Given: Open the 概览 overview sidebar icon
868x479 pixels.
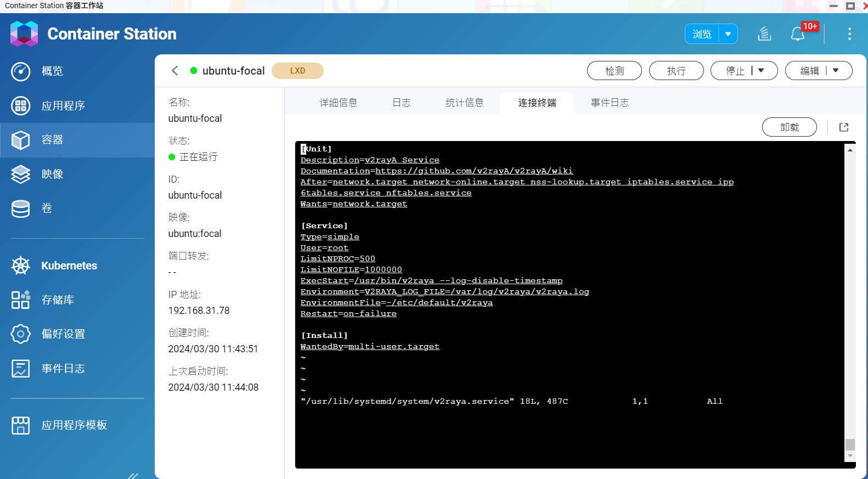Looking at the screenshot, I should [21, 71].
